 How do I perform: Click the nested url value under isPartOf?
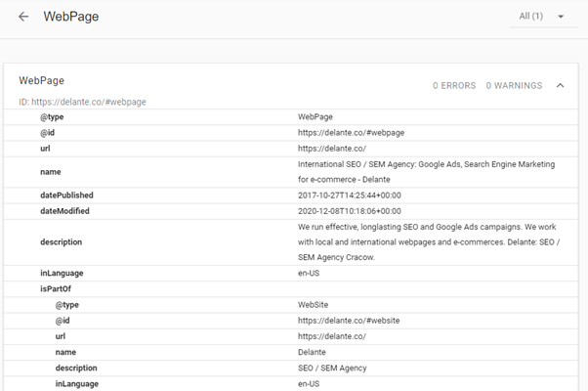332,336
